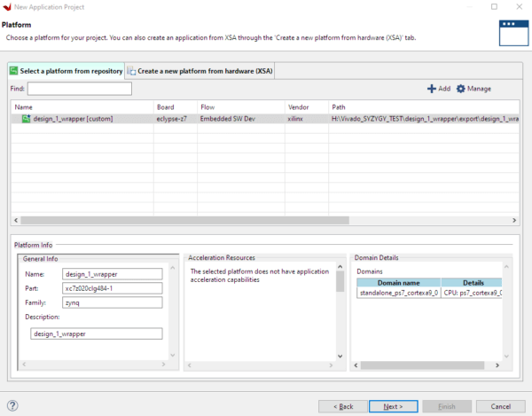
Task: Sort the list by Board column
Action: (166, 107)
